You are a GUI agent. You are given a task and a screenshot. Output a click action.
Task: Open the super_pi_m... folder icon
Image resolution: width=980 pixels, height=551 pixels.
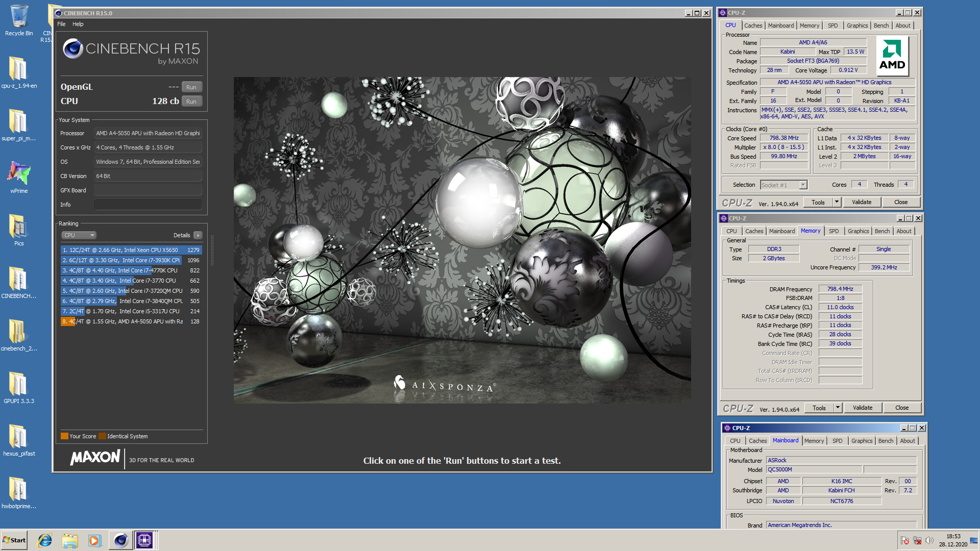(x=19, y=126)
